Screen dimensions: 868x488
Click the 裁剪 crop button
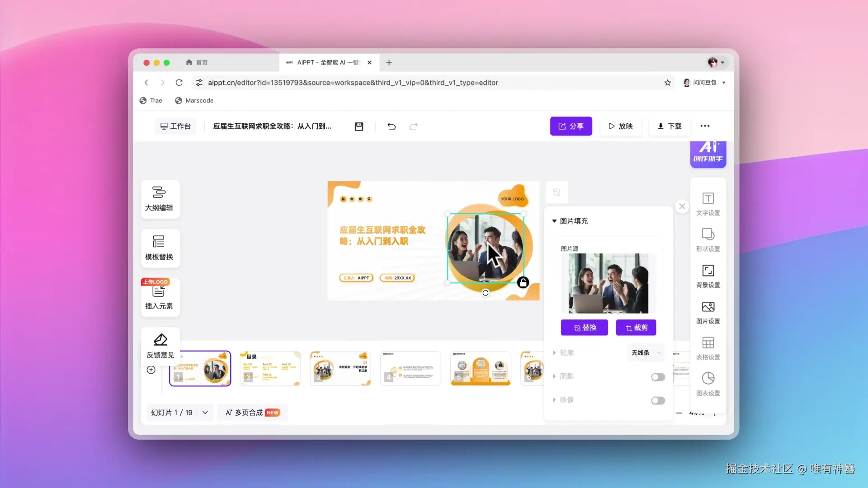point(636,328)
